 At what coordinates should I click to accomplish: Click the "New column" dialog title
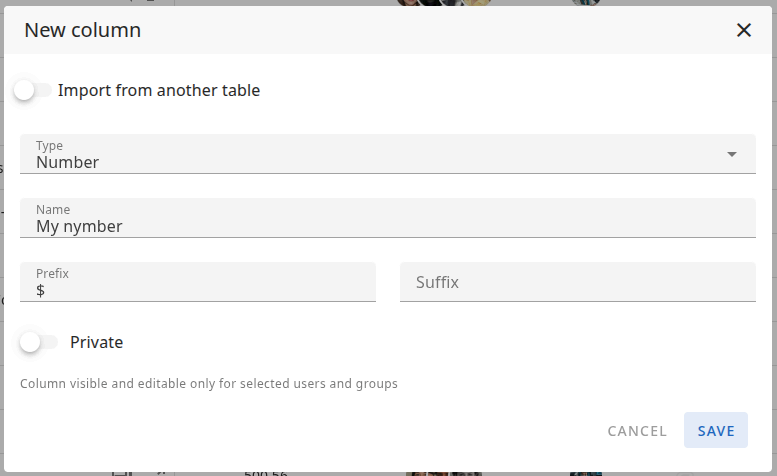[82, 30]
